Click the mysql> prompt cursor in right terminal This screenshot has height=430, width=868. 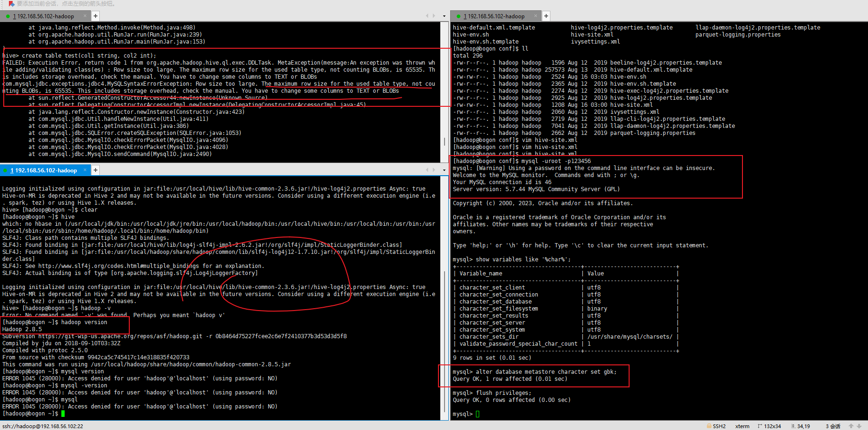coord(478,414)
